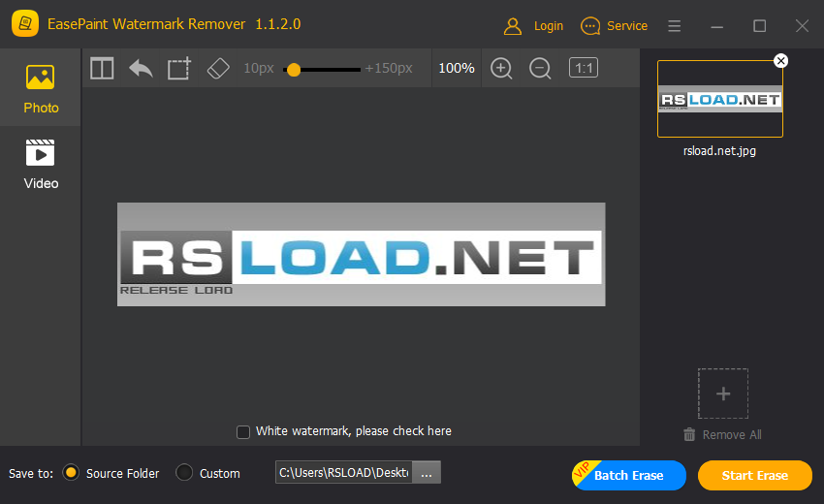Open the hamburger menu
This screenshot has height=504, width=824.
tap(675, 26)
